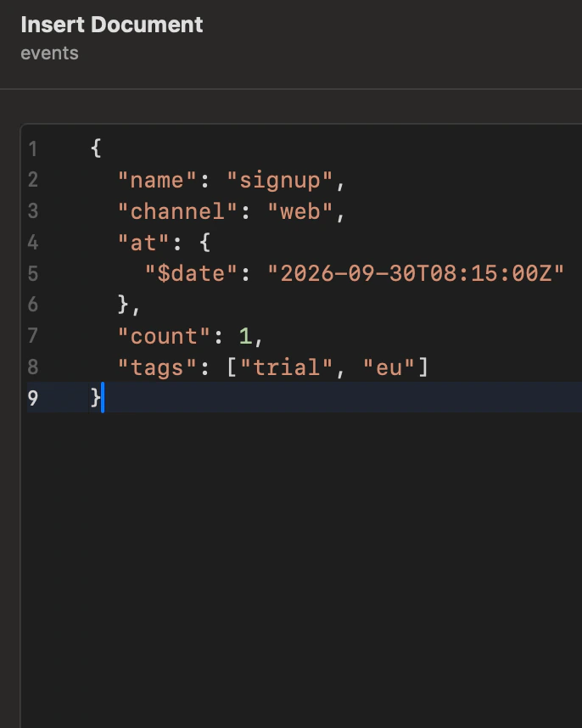Click line number 5 in the gutter
Screen dimensions: 582x728
point(32,273)
